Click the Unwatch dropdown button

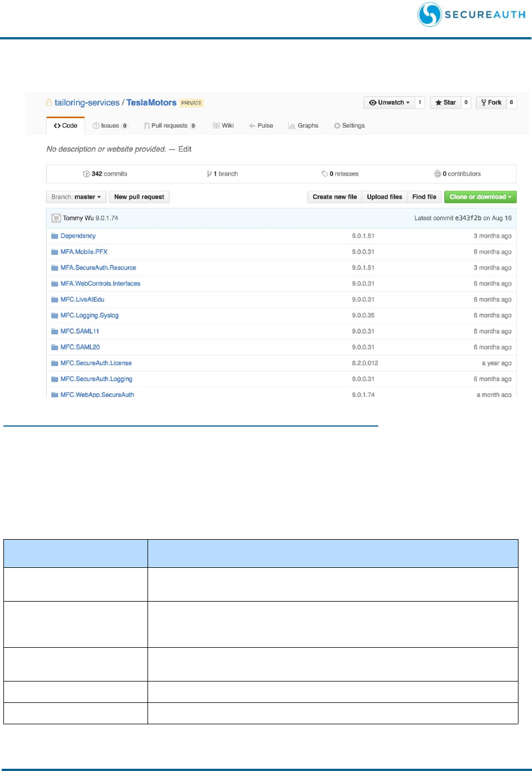(x=389, y=102)
